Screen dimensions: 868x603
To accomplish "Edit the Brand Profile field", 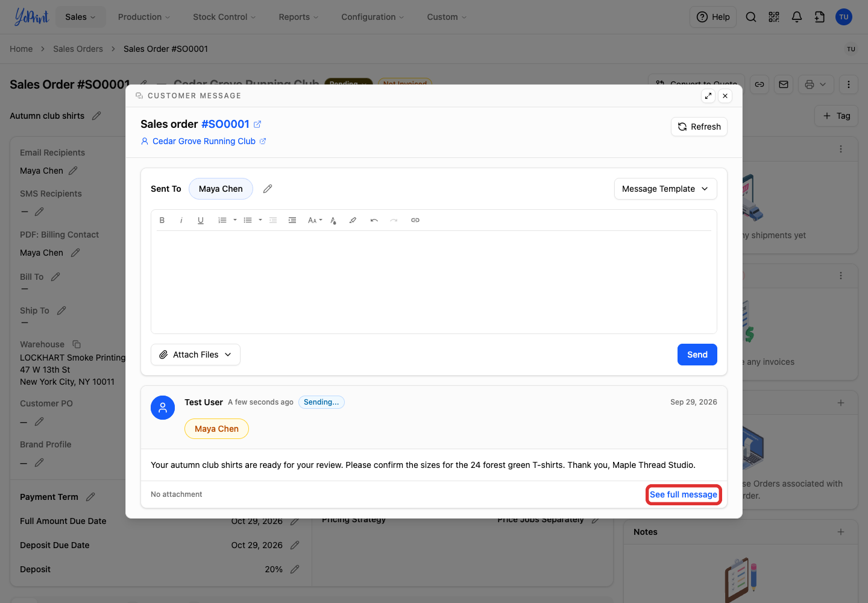I will 39,463.
